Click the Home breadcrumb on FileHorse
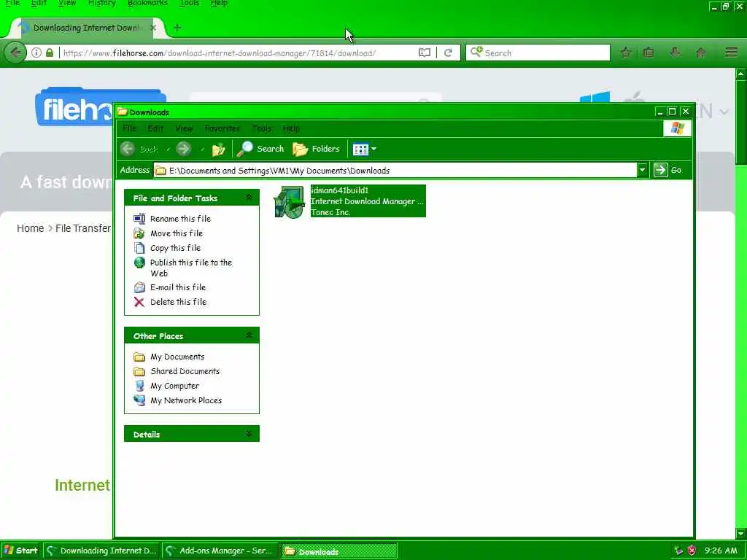Screen dimensions: 747x560 tap(30, 228)
